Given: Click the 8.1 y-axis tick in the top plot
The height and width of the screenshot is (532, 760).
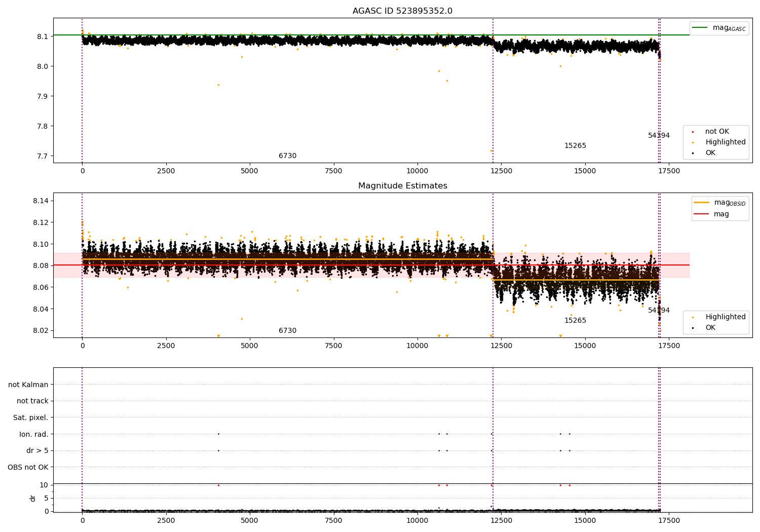Looking at the screenshot, I should 42,36.
